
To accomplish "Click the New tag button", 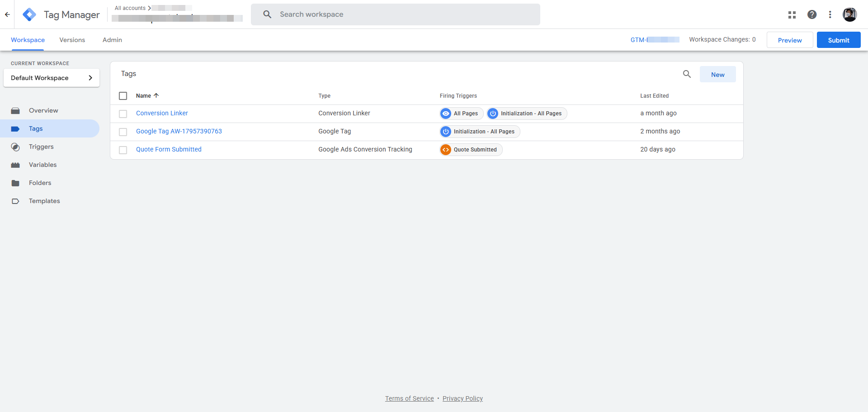I will (717, 74).
